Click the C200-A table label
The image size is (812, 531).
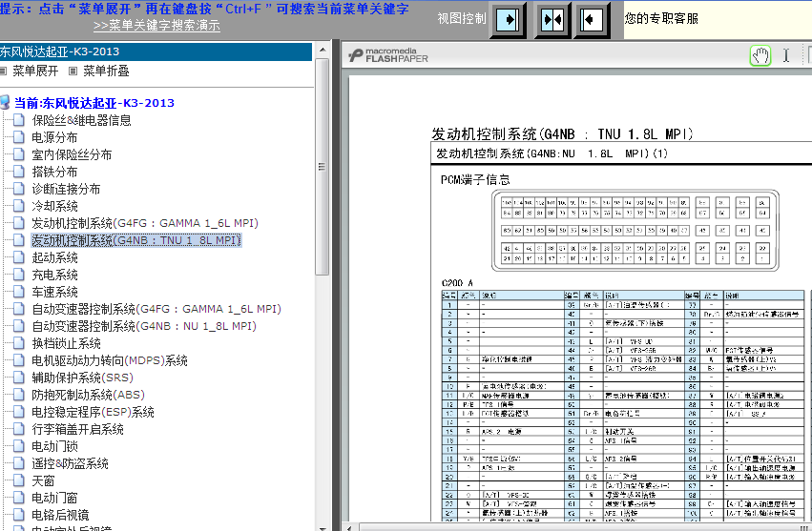457,283
